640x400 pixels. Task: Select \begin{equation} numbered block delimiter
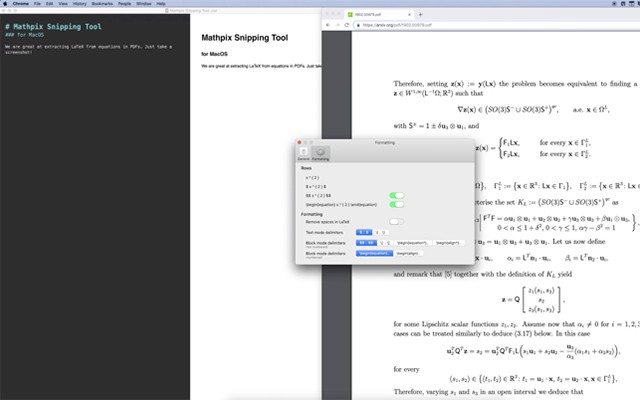[x=374, y=253]
